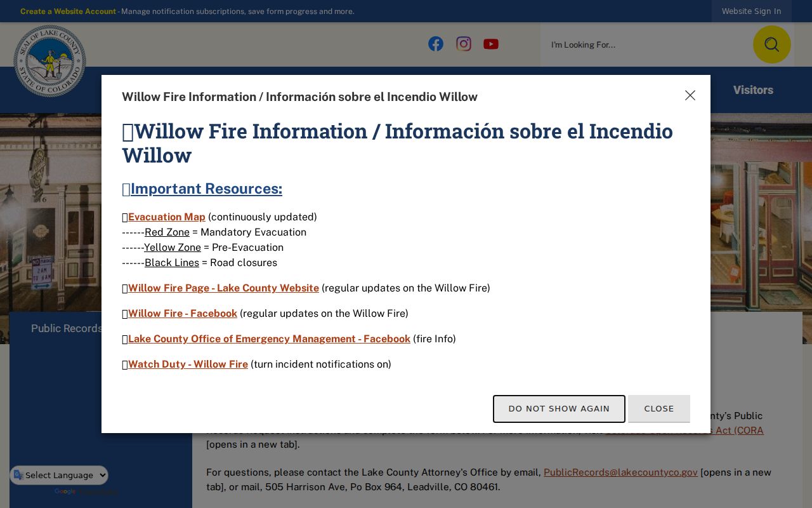Open the YouTube social icon

(x=491, y=44)
